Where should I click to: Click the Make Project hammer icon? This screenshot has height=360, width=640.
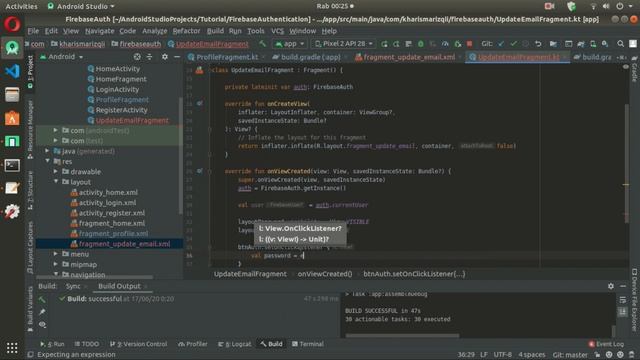click(x=262, y=44)
